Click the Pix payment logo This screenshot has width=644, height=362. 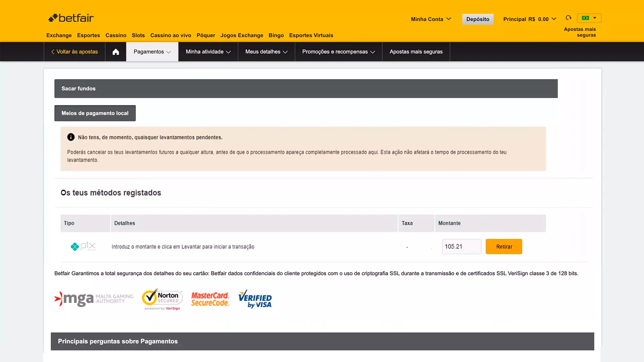point(83,246)
